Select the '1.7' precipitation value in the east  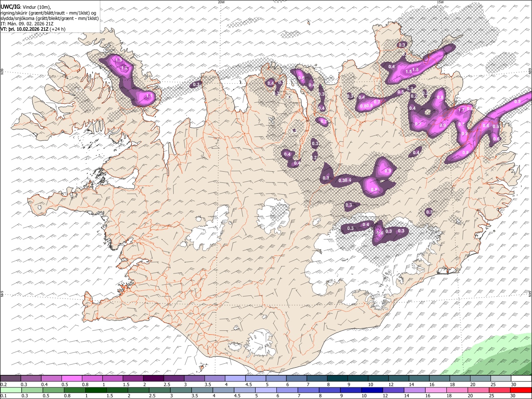[461, 111]
